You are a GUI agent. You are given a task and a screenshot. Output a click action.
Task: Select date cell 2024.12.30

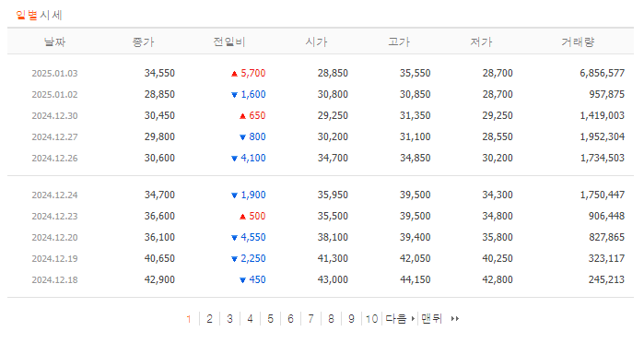tap(54, 116)
